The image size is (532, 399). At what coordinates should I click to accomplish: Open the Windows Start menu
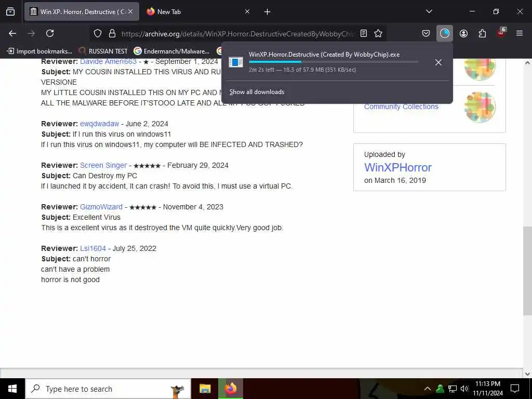(x=12, y=389)
